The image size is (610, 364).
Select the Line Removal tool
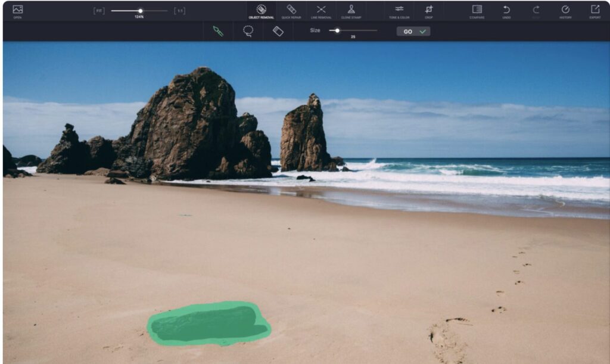(x=321, y=11)
